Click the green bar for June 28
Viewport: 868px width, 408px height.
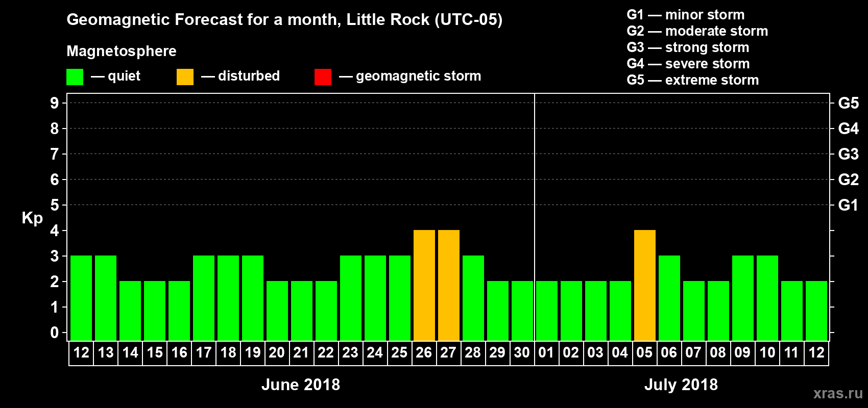[473, 298]
